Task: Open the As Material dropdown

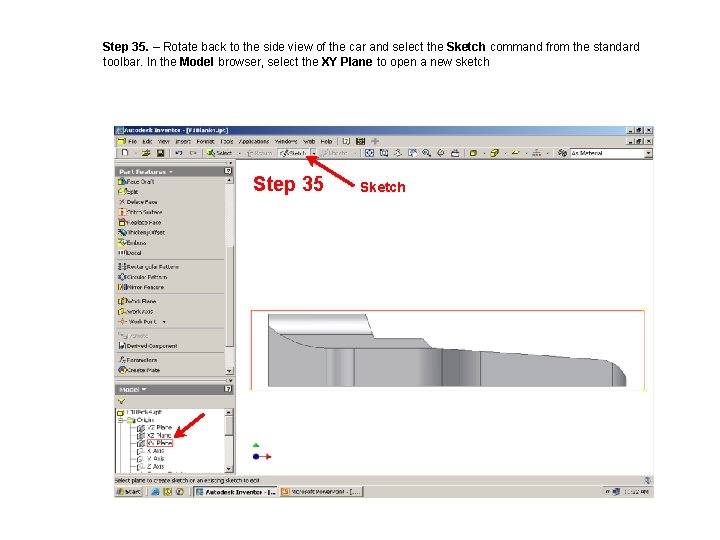Action: pyautogui.click(x=648, y=153)
